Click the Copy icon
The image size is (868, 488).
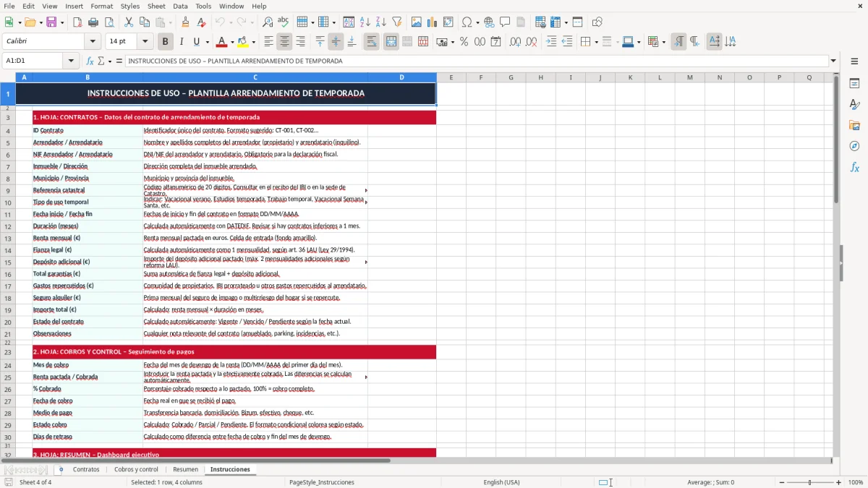145,22
